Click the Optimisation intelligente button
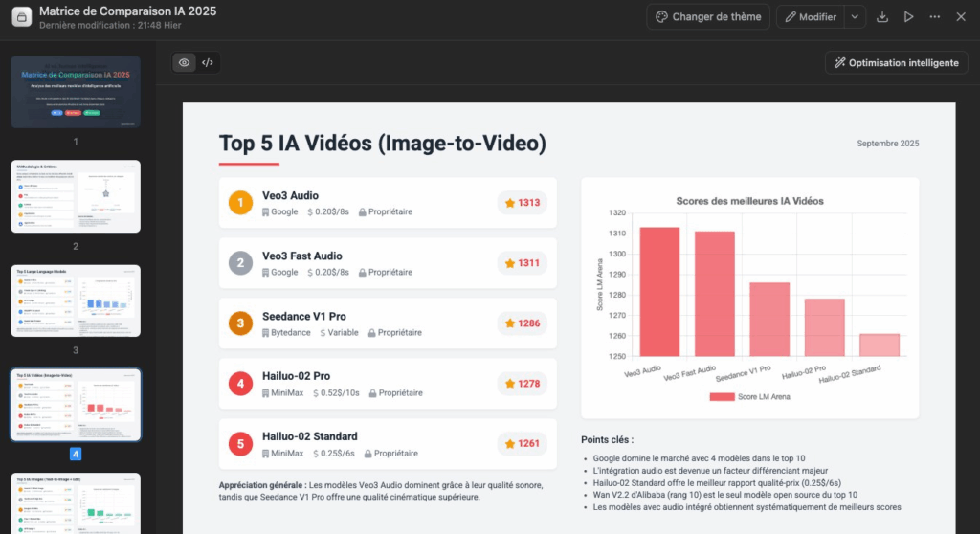Image resolution: width=980 pixels, height=534 pixels. pyautogui.click(x=896, y=63)
